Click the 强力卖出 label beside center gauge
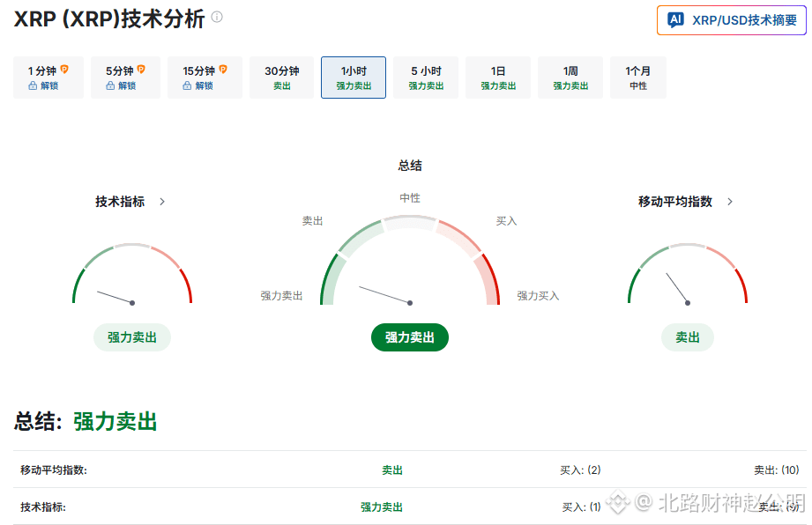Viewport: 812px width, 525px height. 281,296
